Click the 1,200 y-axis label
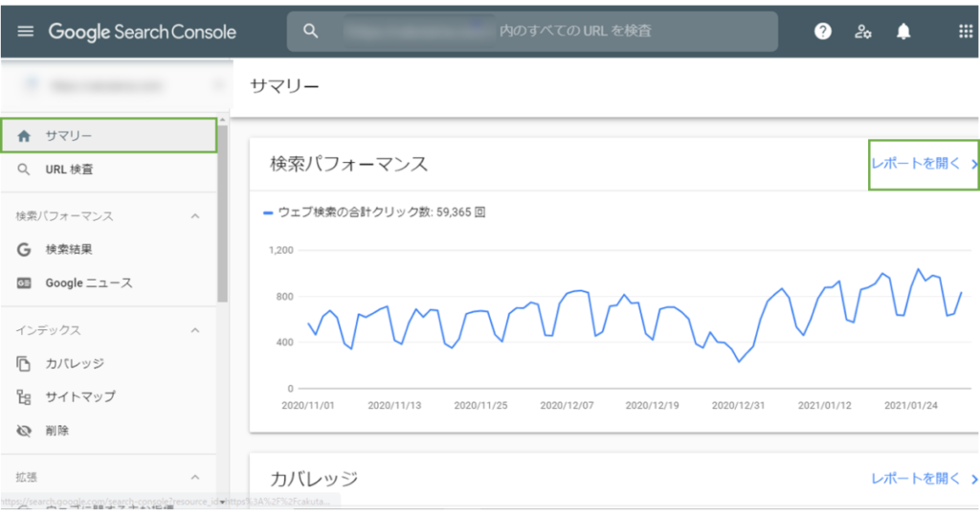This screenshot has width=980, height=515. pyautogui.click(x=281, y=250)
